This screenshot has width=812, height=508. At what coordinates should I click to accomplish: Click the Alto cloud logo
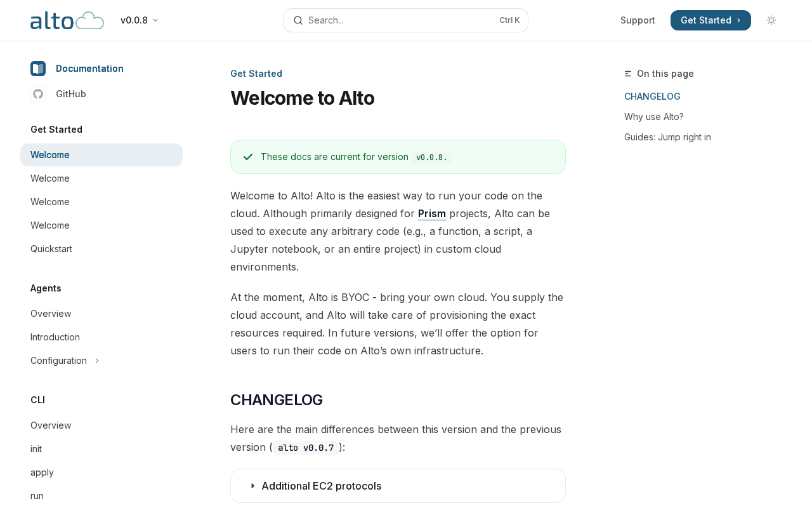(x=67, y=20)
